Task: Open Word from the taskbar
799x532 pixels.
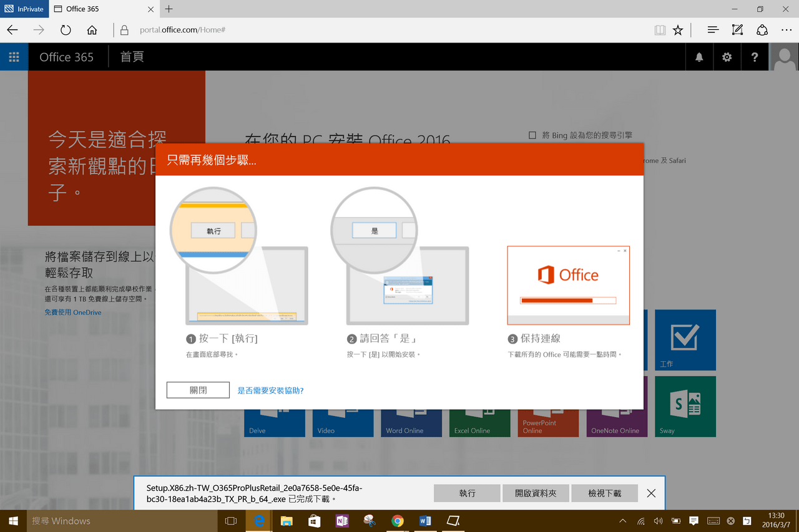Action: [425, 521]
